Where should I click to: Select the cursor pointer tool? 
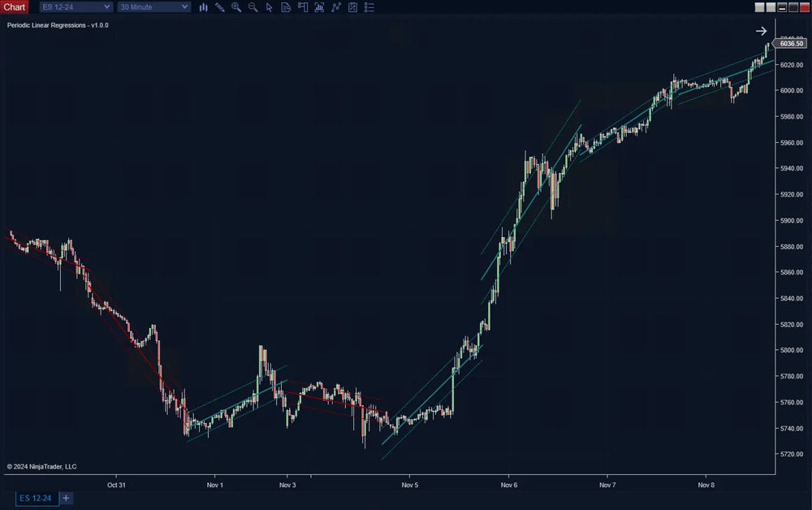[x=269, y=7]
